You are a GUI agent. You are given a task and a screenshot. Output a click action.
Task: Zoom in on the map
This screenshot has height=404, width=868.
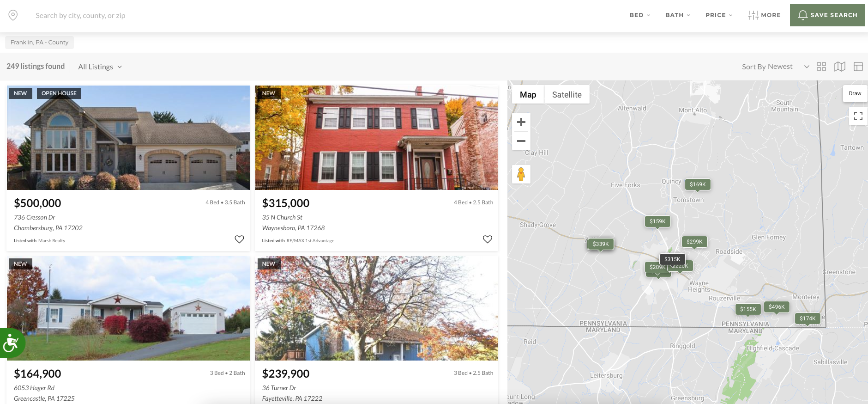(x=521, y=122)
